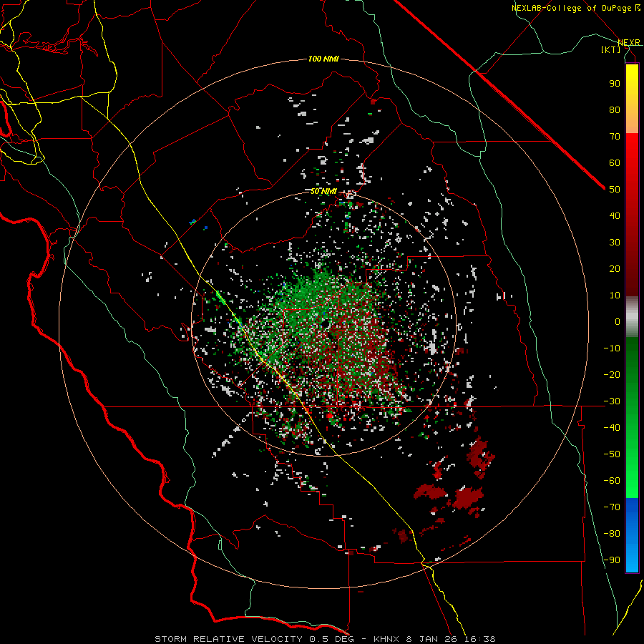644x644 pixels.
Task: Click the gray zero-velocity segment of the color bar
Action: (632, 317)
